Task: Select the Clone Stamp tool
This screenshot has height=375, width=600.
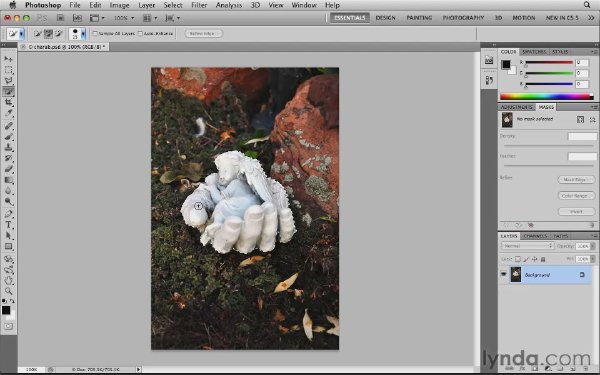Action: [x=8, y=147]
